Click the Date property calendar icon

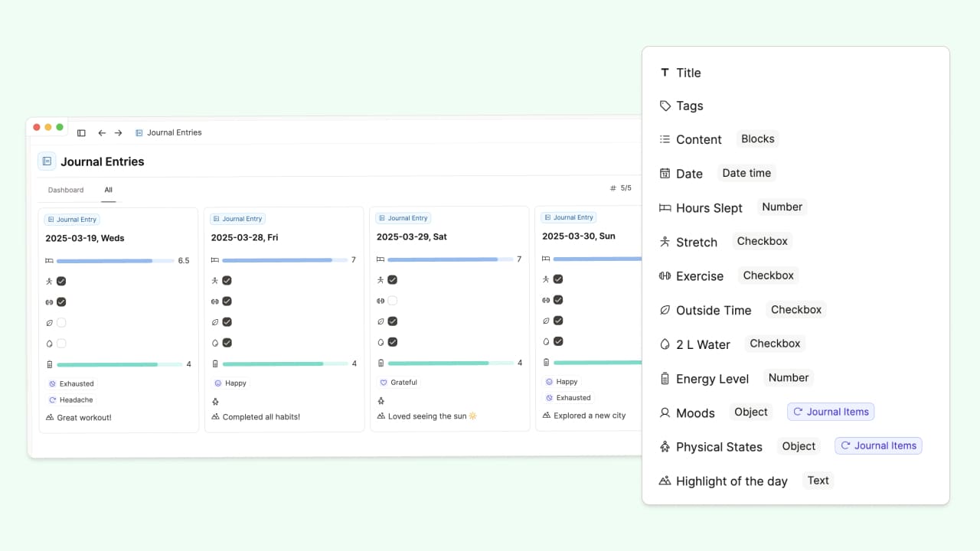point(665,174)
